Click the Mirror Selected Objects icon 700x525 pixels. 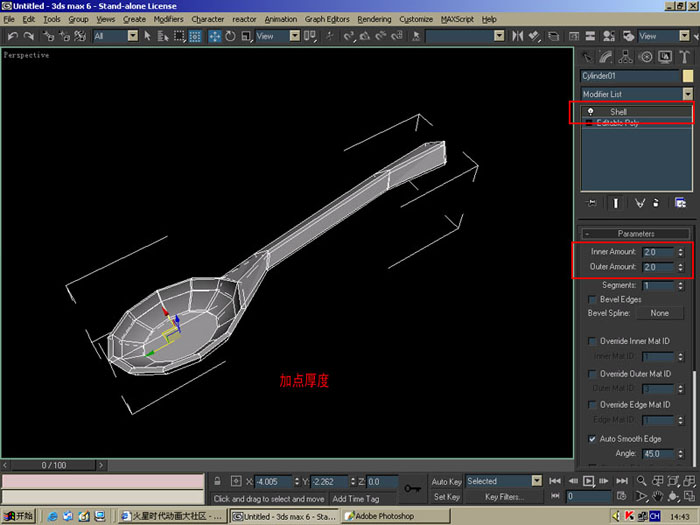517,36
